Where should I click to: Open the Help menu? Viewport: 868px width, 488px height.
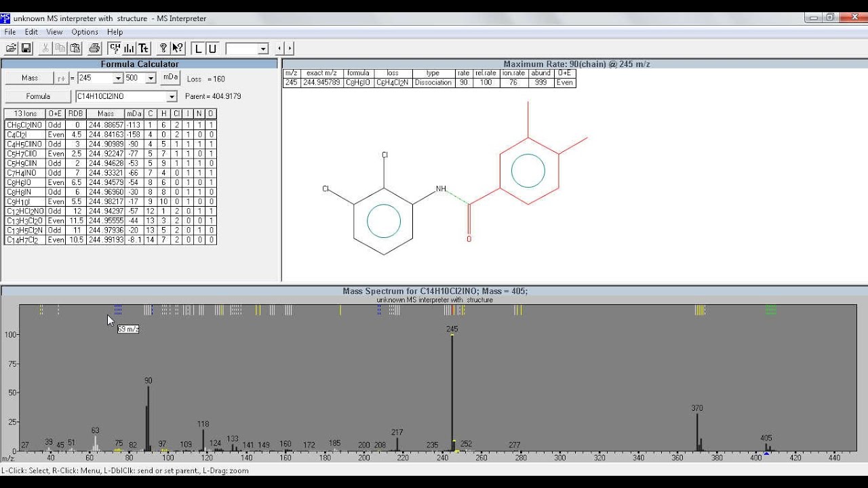point(115,32)
